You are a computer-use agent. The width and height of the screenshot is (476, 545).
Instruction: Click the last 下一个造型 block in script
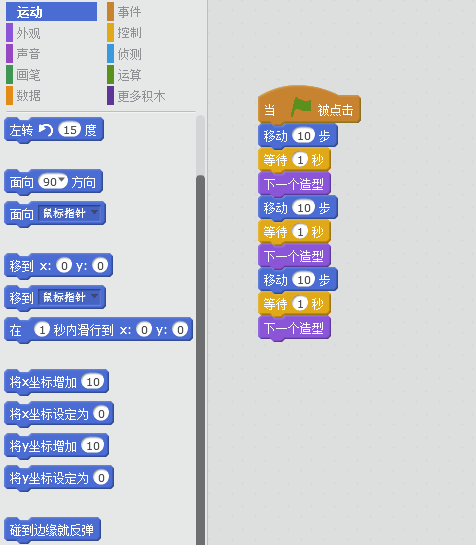[x=294, y=328]
